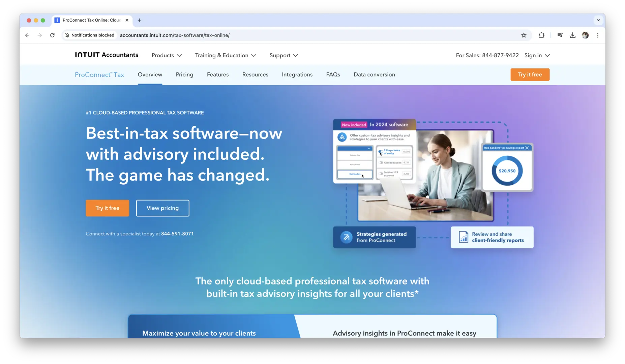
Task: Click the View pricing button
Action: 162,208
